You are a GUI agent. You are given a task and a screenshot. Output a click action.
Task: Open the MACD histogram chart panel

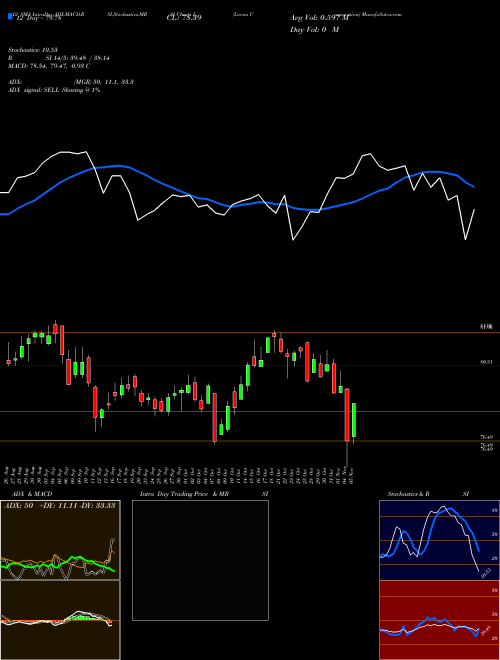click(x=60, y=620)
